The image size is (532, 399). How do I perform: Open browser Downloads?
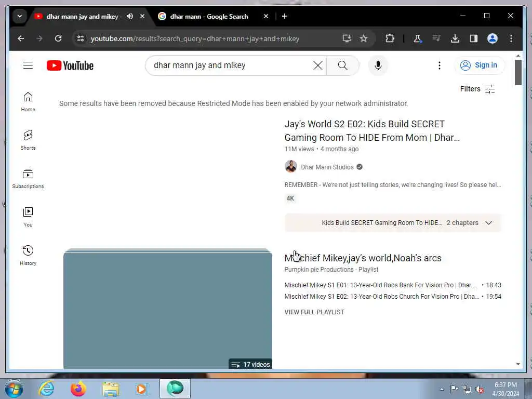click(x=455, y=38)
